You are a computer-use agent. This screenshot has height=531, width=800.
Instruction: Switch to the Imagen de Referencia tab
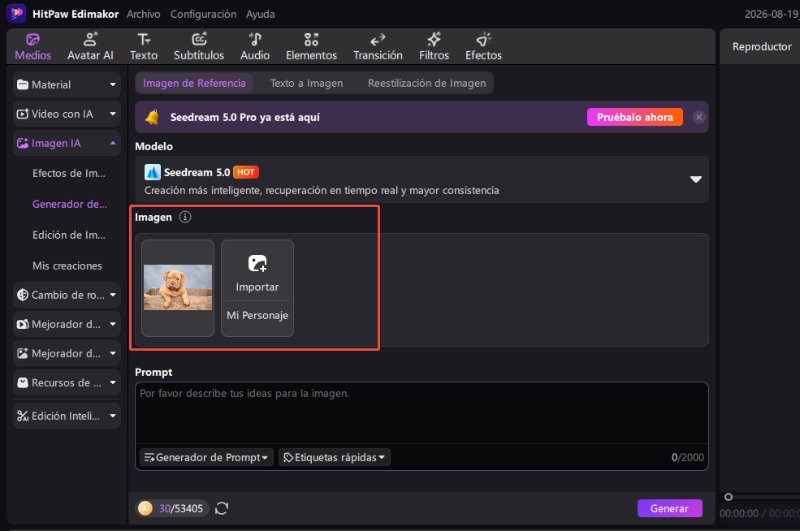194,83
